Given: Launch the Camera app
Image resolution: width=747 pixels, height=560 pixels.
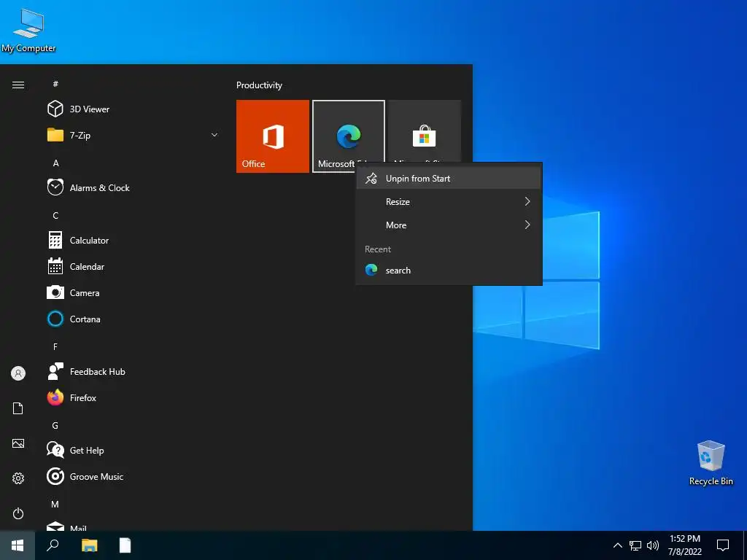Looking at the screenshot, I should 133,293.
